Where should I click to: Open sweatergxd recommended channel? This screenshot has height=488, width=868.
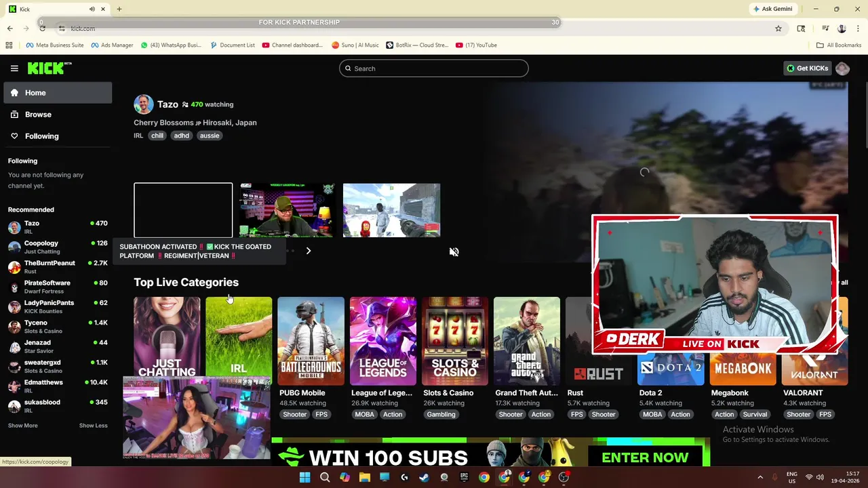pos(58,366)
